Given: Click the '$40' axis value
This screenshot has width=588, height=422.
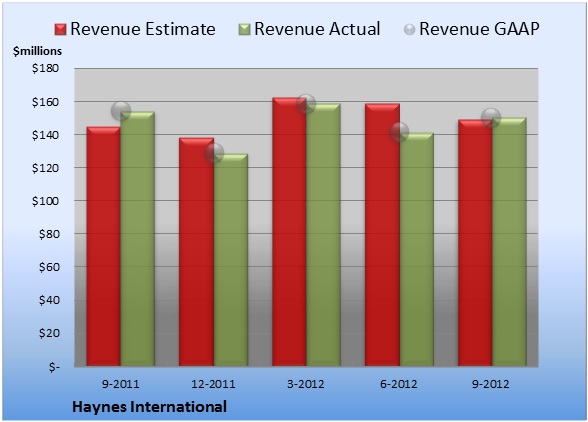Looking at the screenshot, I should [x=49, y=300].
